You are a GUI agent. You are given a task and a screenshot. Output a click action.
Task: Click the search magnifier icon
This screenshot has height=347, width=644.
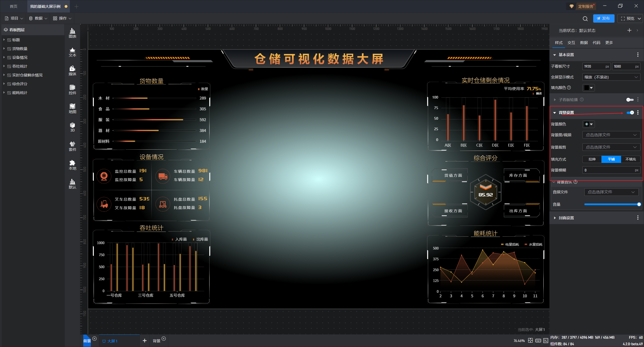point(585,19)
